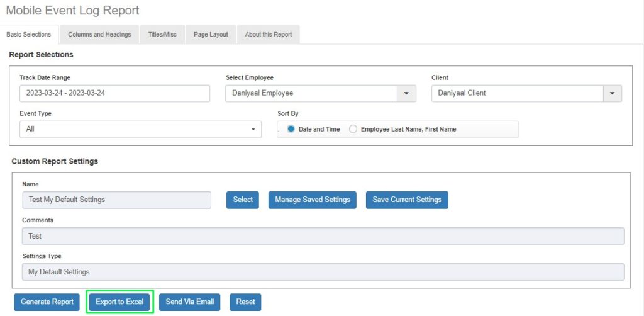Click the Track Date Range field
The image size is (644, 316).
coord(114,93)
